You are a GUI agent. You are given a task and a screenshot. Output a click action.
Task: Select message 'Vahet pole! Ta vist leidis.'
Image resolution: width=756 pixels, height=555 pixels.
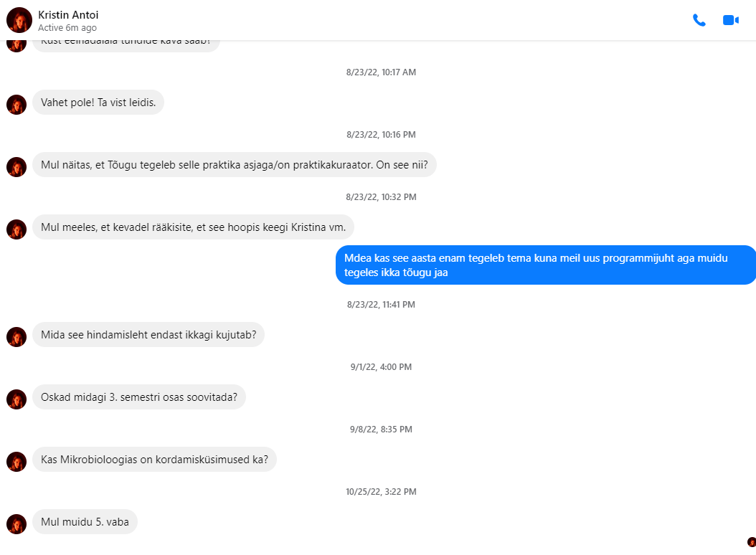[x=98, y=103]
